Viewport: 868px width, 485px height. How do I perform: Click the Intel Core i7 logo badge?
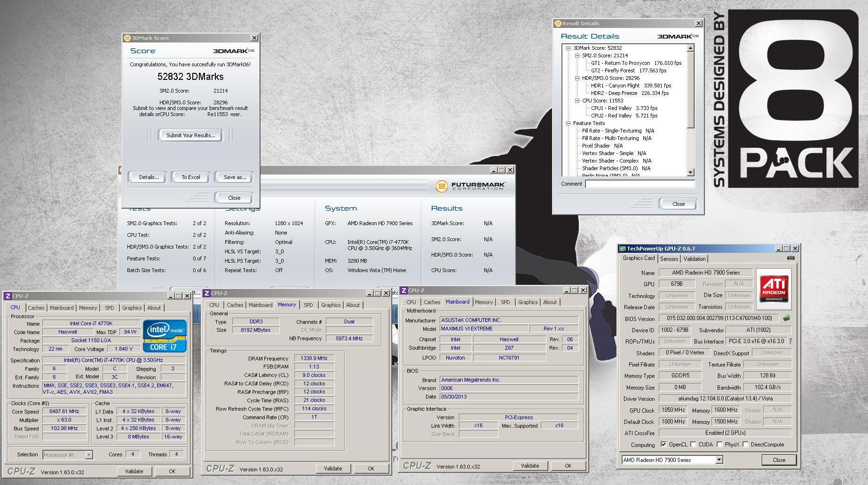[x=165, y=336]
